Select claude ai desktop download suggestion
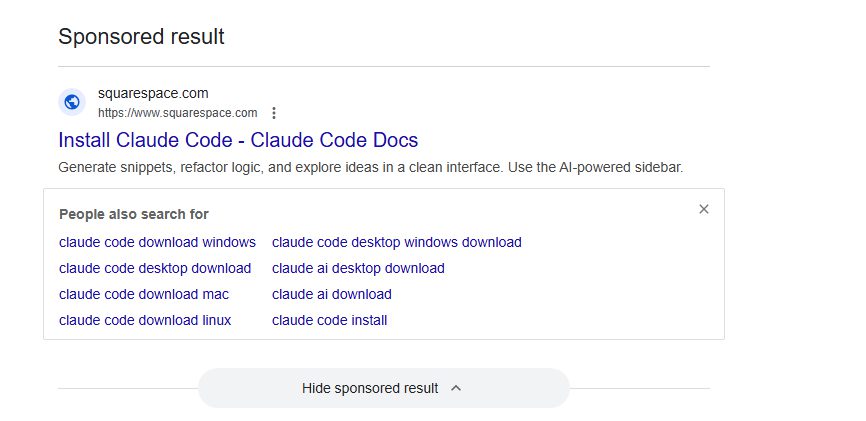 click(358, 268)
